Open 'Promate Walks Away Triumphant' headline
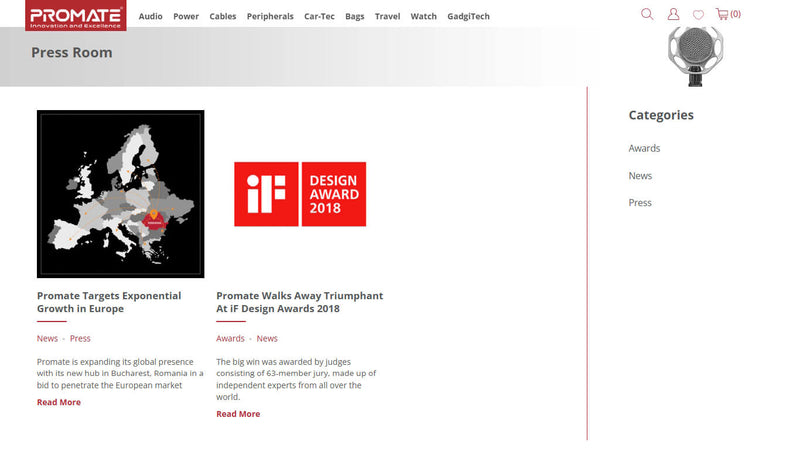 tap(299, 302)
